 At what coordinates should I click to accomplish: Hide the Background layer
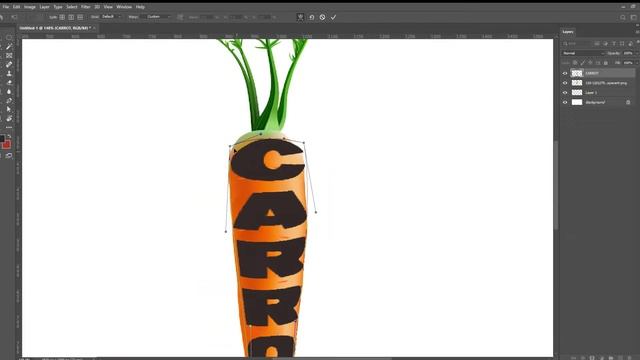[565, 102]
